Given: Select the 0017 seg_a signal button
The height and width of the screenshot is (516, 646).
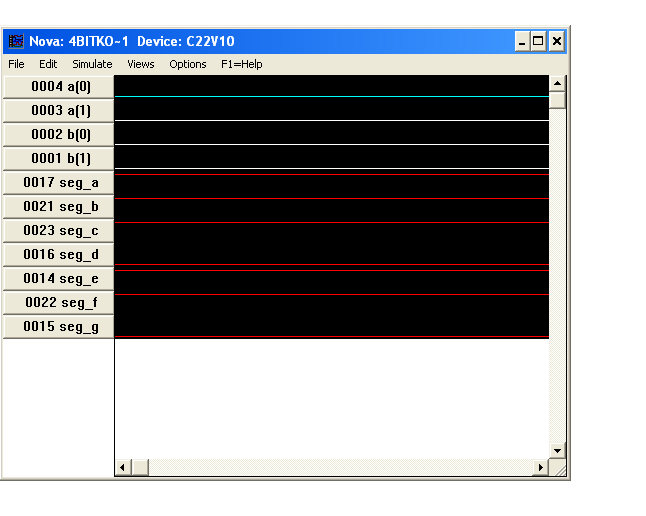Looking at the screenshot, I should point(59,183).
